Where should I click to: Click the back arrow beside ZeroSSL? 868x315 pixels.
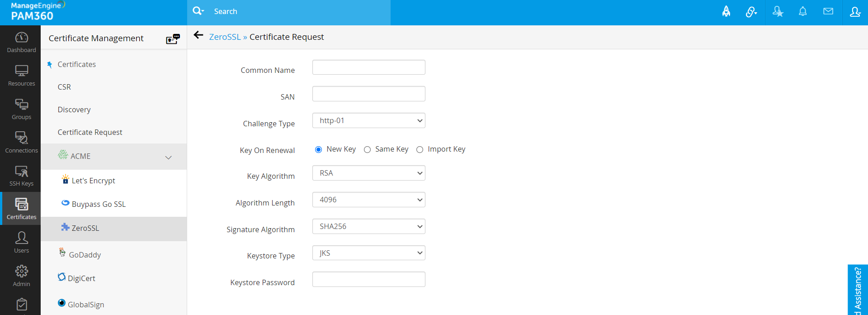point(198,35)
